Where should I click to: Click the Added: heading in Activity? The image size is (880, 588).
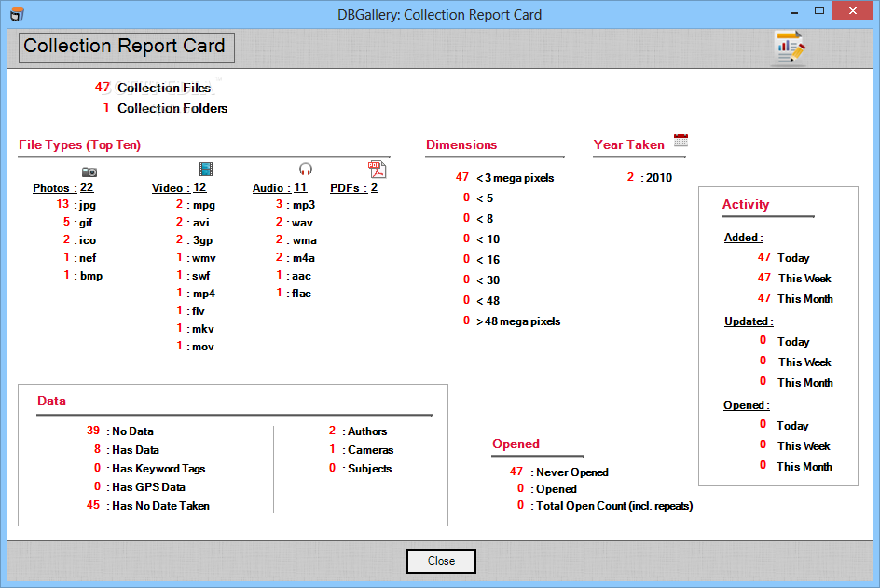744,238
